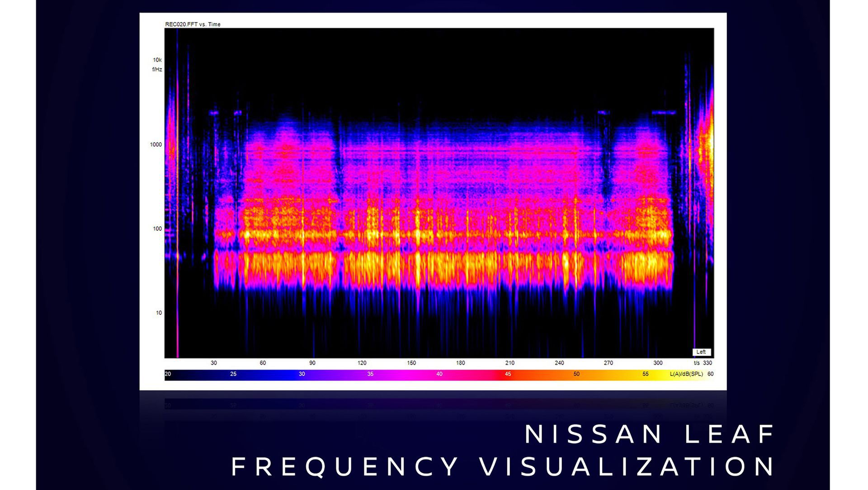Viewport: 868px width, 490px height.
Task: Click the '100' frequency axis label
Action: [157, 228]
